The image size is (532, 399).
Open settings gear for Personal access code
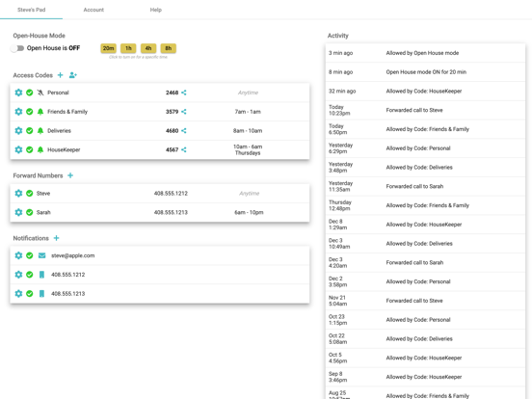pyautogui.click(x=18, y=93)
